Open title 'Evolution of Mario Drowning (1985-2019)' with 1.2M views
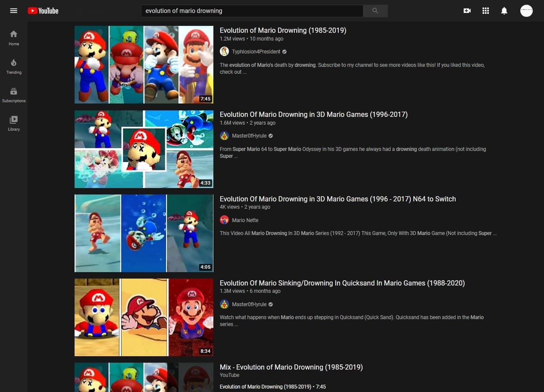 point(283,30)
